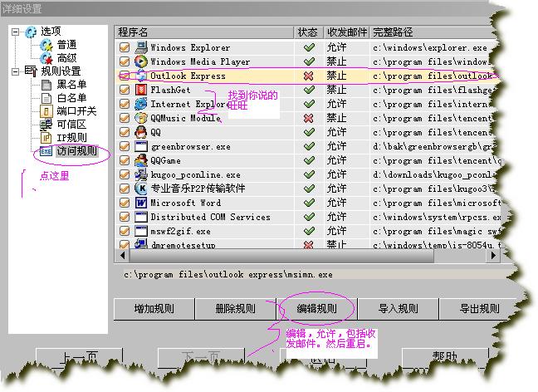
Task: Toggle the Internet Explorer rule checkbox
Action: coord(125,104)
